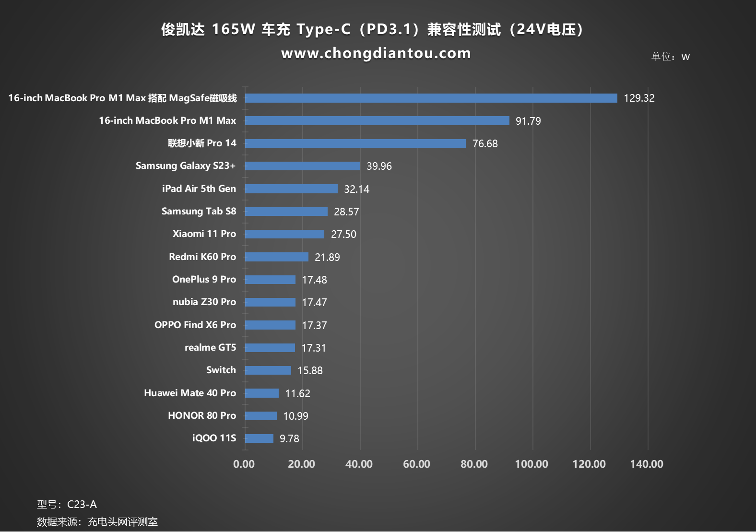Click the 型号: C23-A model text
The width and height of the screenshot is (756, 532).
click(x=67, y=505)
